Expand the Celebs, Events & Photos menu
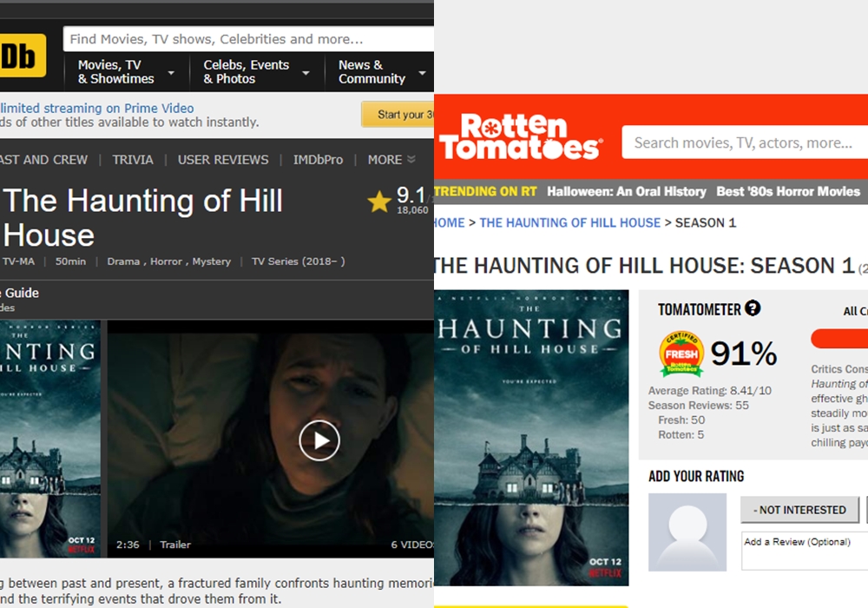Screen dimensions: 868x608 [256, 71]
